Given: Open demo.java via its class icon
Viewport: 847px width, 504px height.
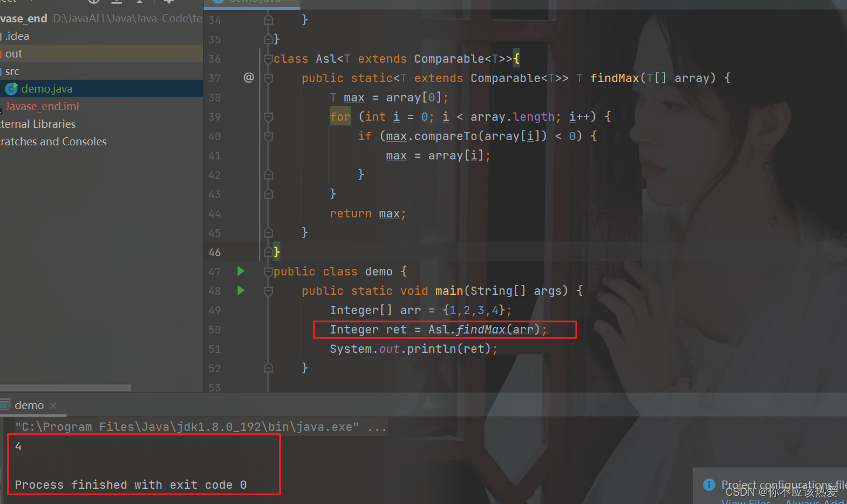Looking at the screenshot, I should [x=12, y=88].
